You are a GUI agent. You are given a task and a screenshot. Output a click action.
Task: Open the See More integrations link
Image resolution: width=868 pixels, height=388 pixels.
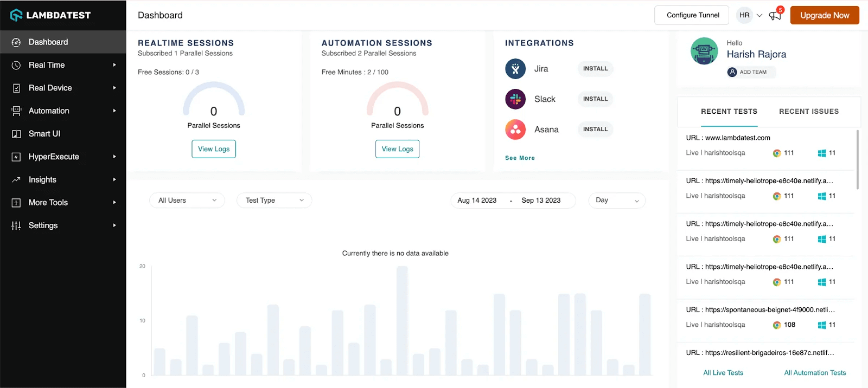[520, 158]
